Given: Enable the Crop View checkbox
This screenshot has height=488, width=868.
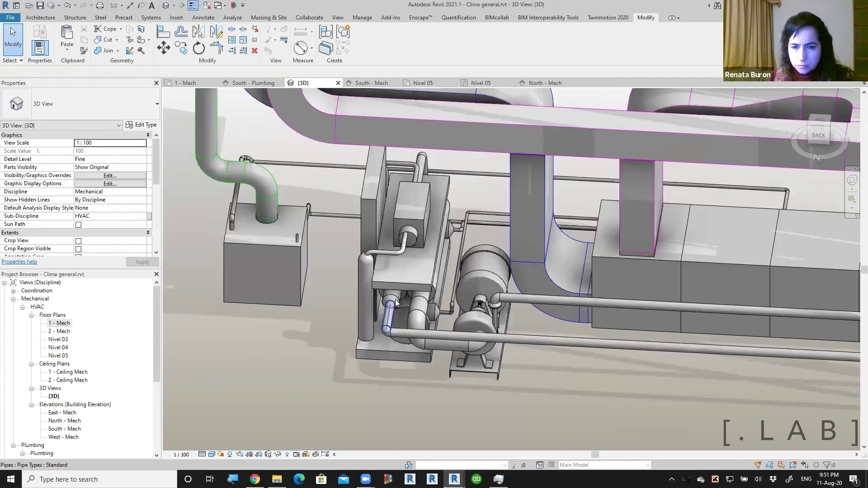Looking at the screenshot, I should (x=78, y=241).
